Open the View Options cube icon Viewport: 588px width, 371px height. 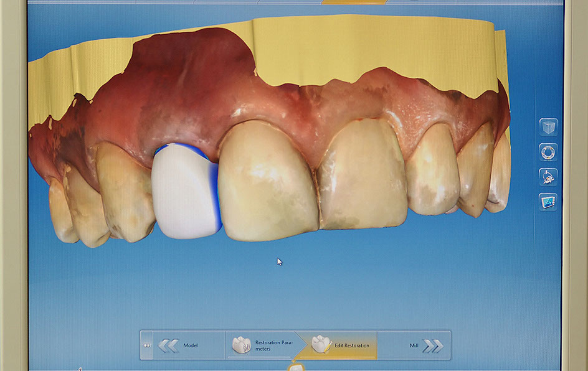click(548, 127)
